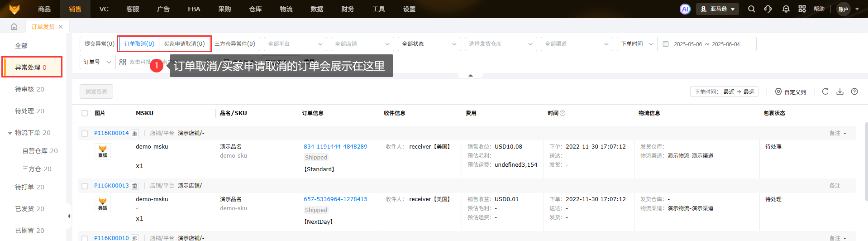Close the 订单发货 tab
Image resolution: width=868 pixels, height=241 pixels.
pos(61,27)
